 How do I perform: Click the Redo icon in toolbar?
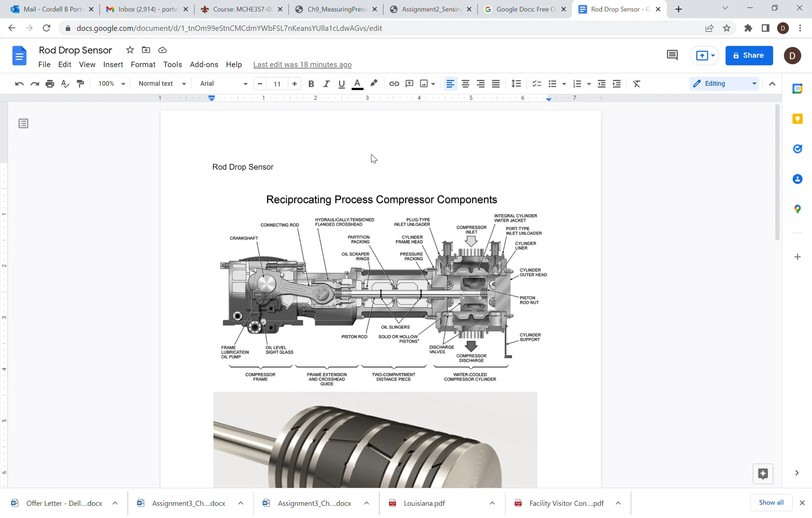35,84
